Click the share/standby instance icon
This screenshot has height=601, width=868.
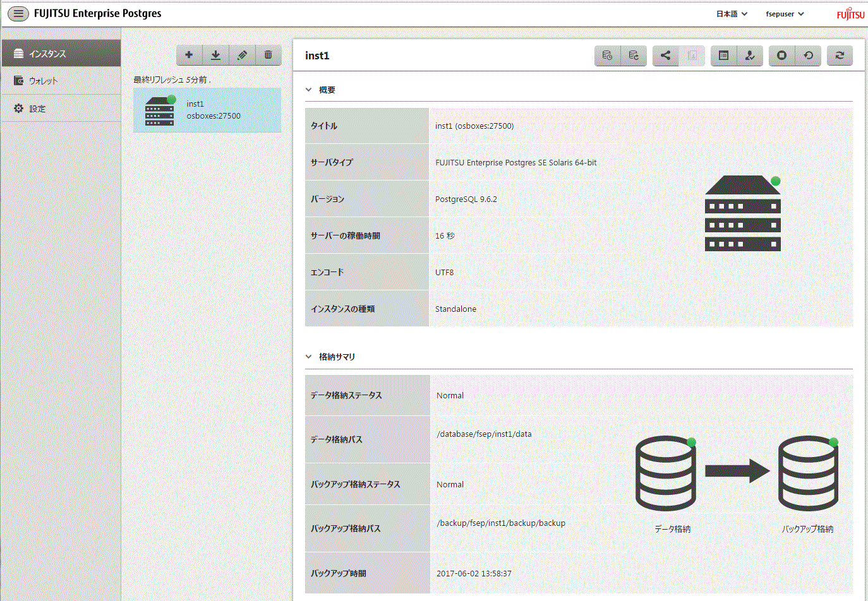click(x=665, y=56)
